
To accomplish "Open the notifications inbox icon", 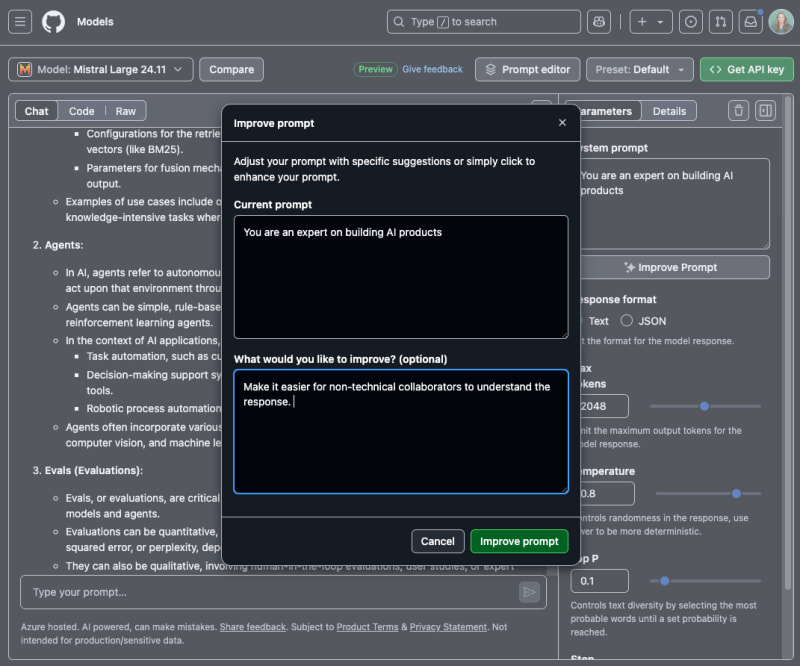I will pyautogui.click(x=750, y=22).
